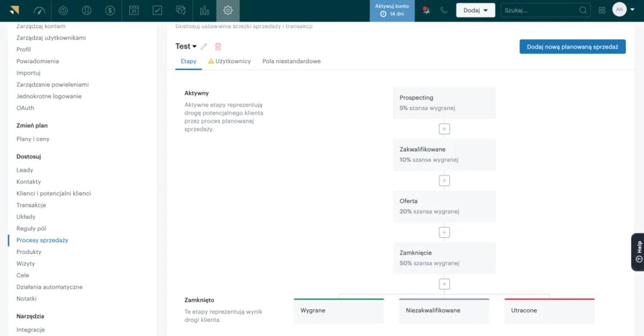Open Działania automatyczne in the sidebar
This screenshot has height=336, width=644.
click(49, 287)
